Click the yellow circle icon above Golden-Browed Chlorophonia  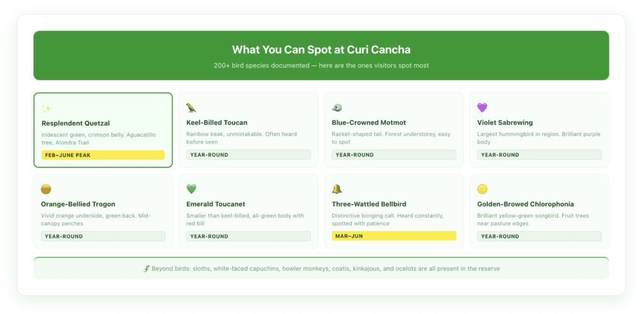(x=482, y=189)
